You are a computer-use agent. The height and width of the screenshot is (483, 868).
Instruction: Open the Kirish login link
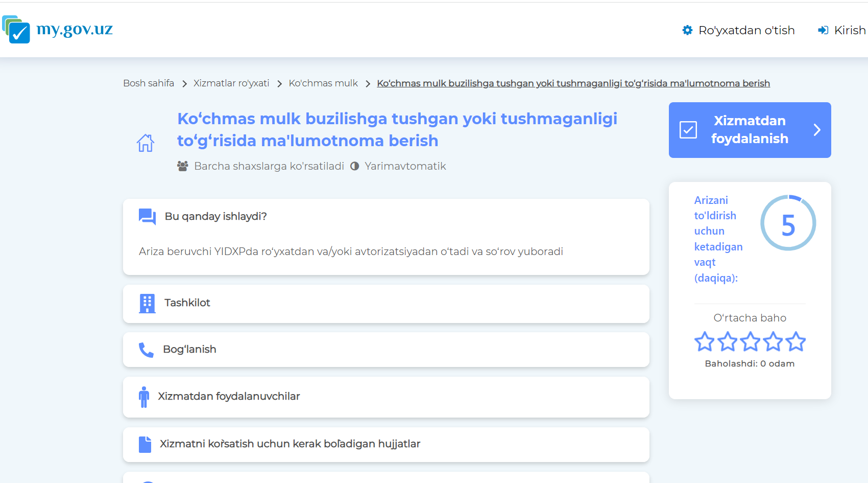[x=849, y=30]
